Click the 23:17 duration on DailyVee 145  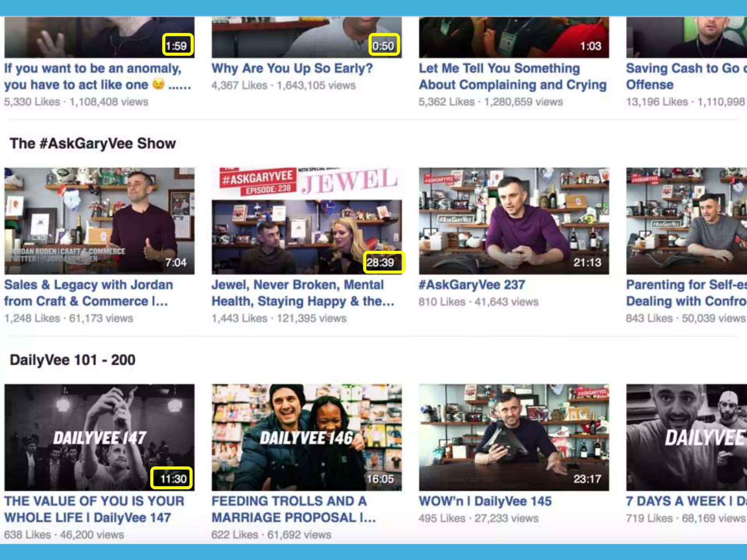[587, 479]
